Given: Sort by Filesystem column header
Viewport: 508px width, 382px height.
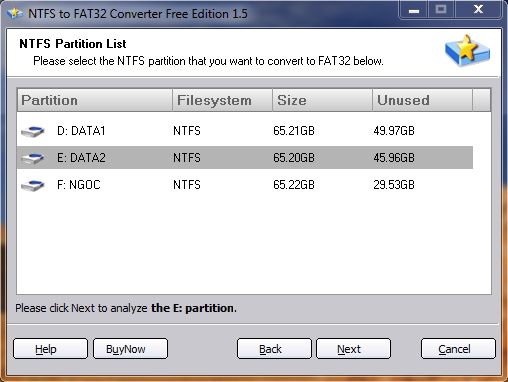Looking at the screenshot, I should (222, 100).
